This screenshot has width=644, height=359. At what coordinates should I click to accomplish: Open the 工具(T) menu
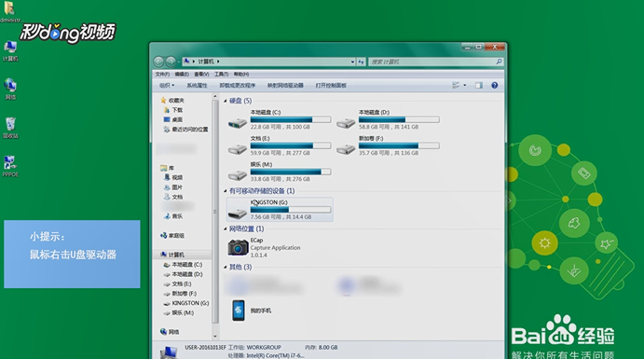(x=221, y=75)
